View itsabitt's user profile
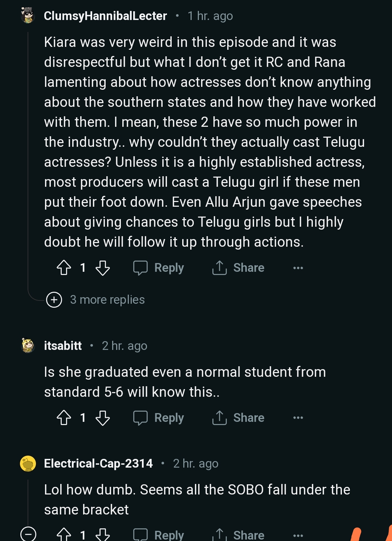Image resolution: width=392 pixels, height=541 pixels. 63,346
